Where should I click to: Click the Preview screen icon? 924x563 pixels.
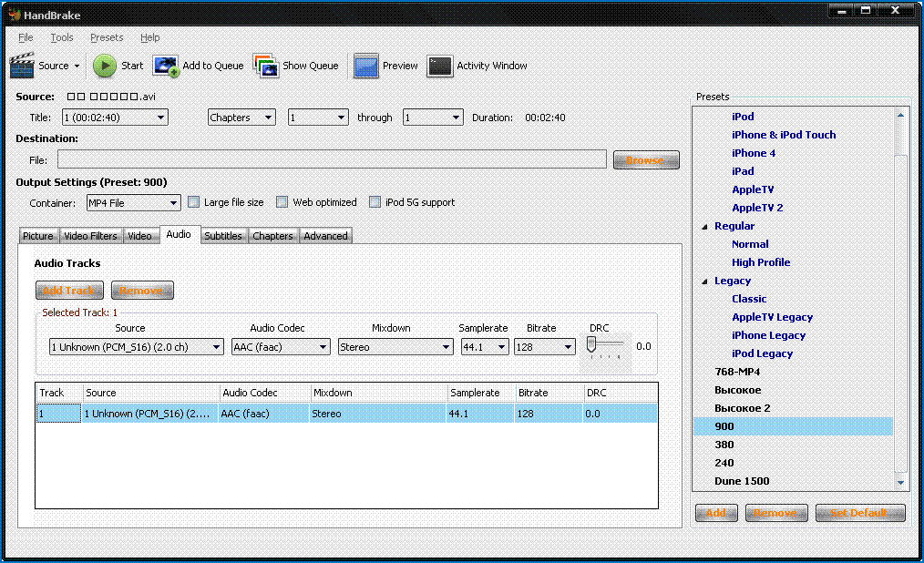point(365,66)
